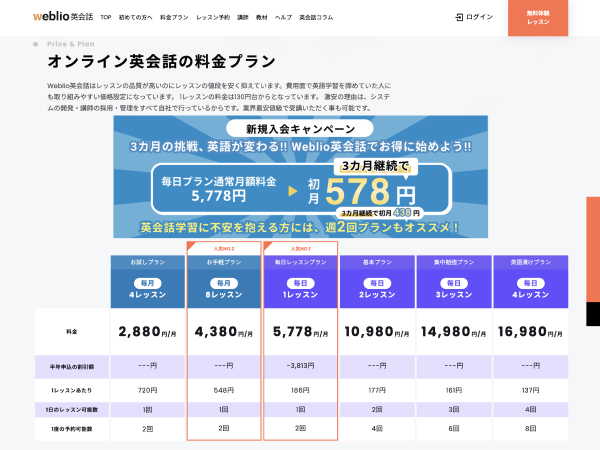Select the お試しプラン column header
Viewport: 600px width, 450px height.
pos(148,280)
